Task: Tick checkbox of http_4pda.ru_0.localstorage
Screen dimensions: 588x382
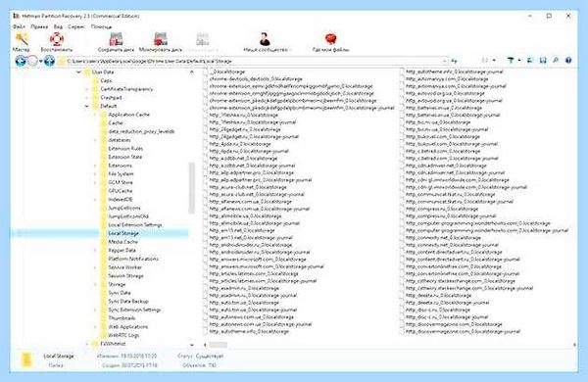Action: pyautogui.click(x=206, y=144)
